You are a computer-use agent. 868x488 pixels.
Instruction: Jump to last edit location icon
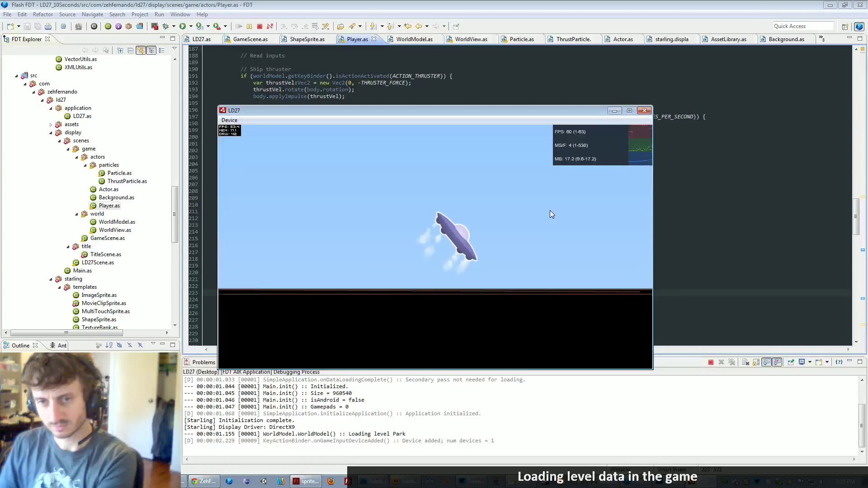[408, 26]
